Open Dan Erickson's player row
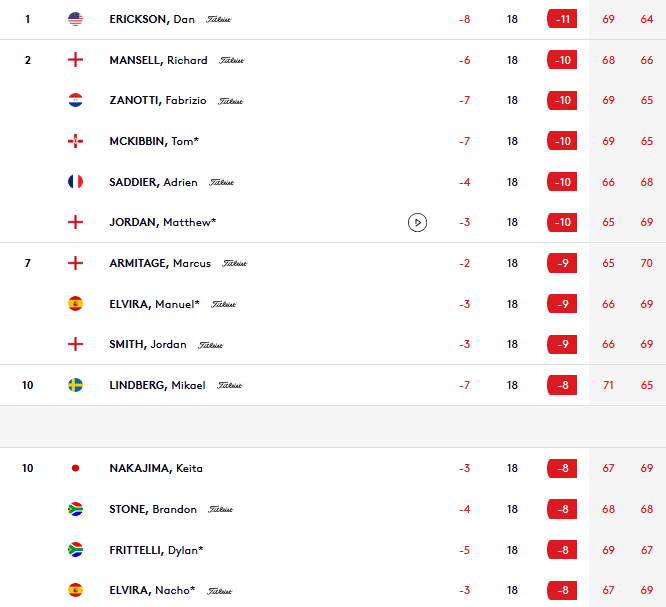The image size is (666, 607). click(152, 19)
